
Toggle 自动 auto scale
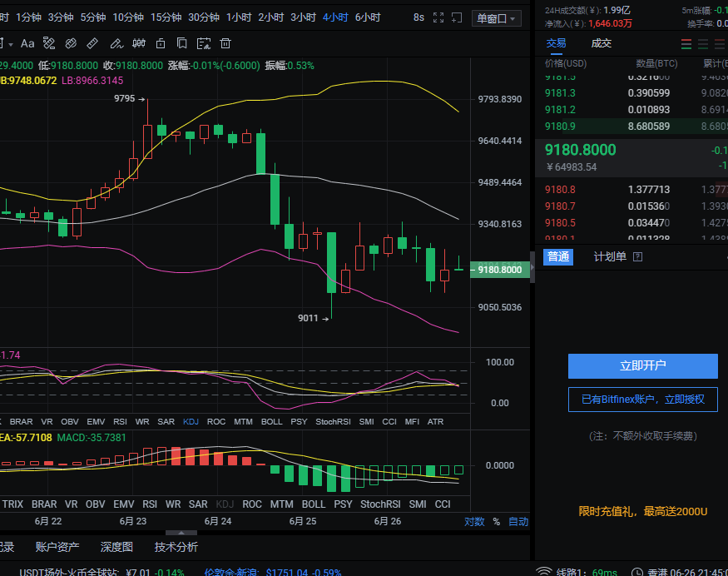coord(518,522)
